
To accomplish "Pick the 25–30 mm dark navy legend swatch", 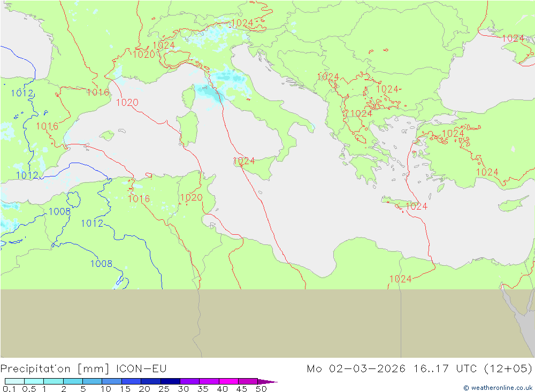I will [x=170, y=381].
